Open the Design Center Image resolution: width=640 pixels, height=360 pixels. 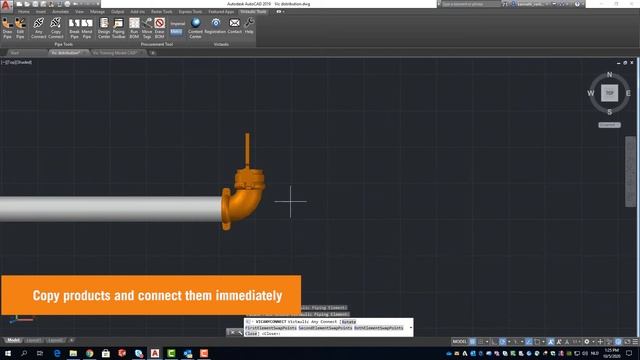click(x=104, y=28)
